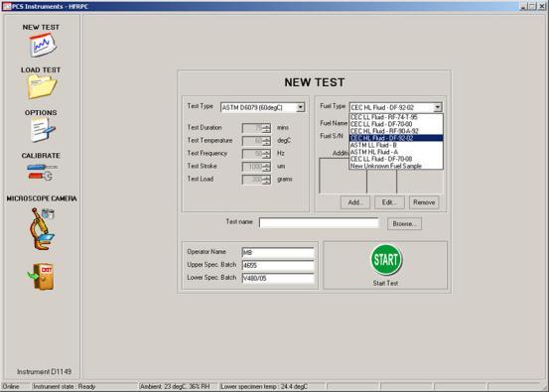Choose New Unknown Fuel Sample option
This screenshot has height=392, width=549.
click(x=396, y=166)
